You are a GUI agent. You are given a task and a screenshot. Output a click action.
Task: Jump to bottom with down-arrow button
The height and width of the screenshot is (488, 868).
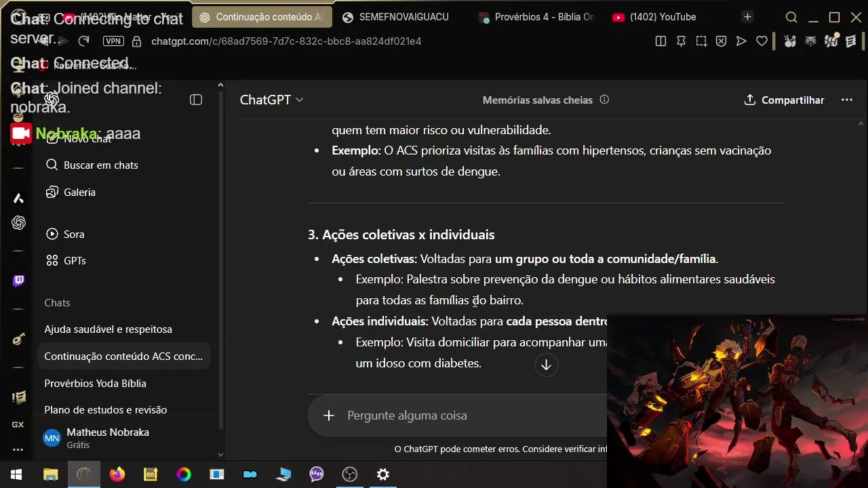tap(546, 365)
